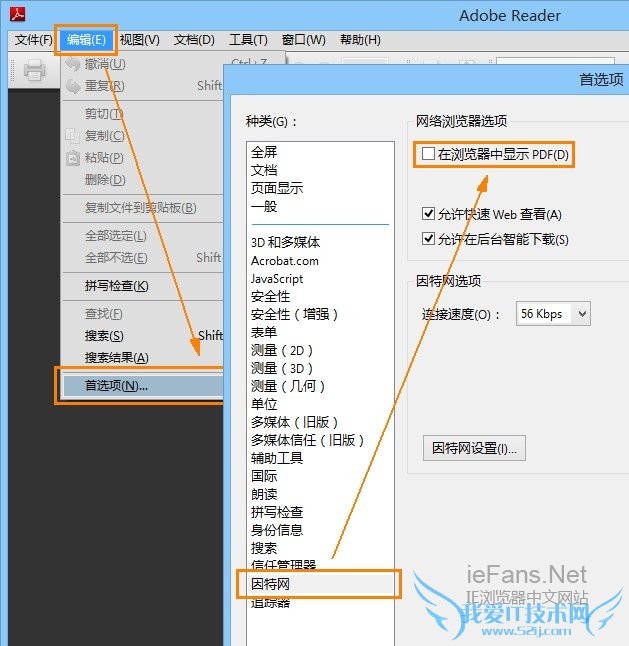This screenshot has width=629, height=646.
Task: Select 因特网 category
Action: 270,584
